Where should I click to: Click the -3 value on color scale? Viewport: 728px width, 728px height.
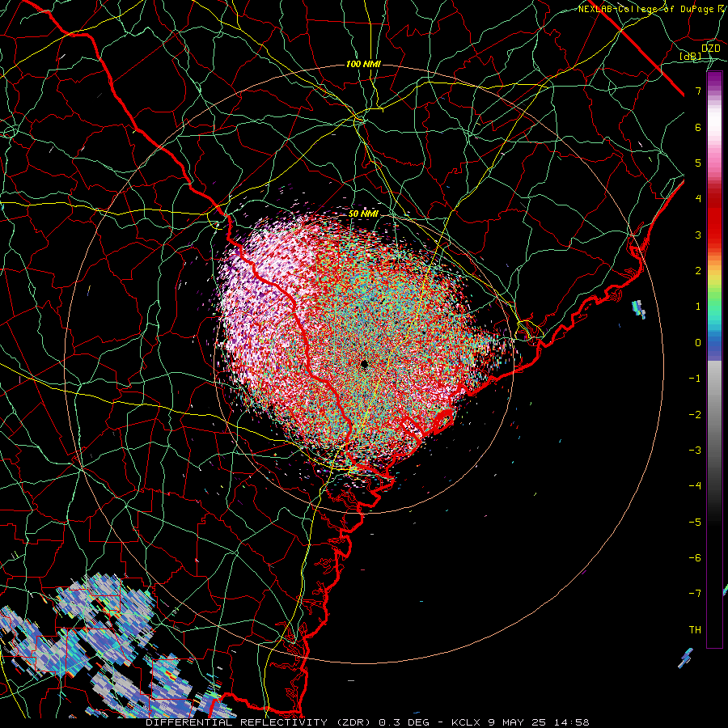point(695,450)
